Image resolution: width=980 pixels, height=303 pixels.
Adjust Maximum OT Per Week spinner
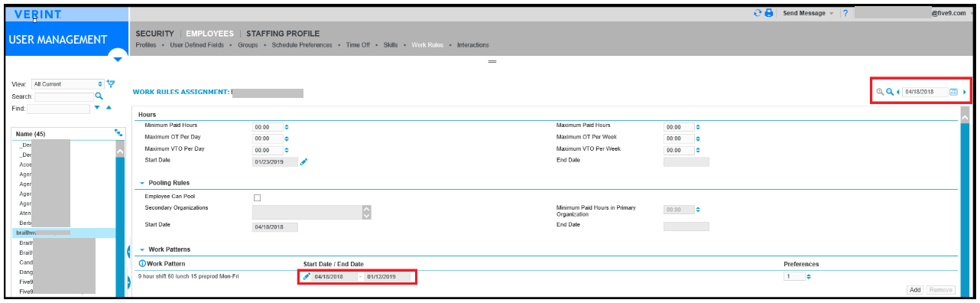click(698, 138)
